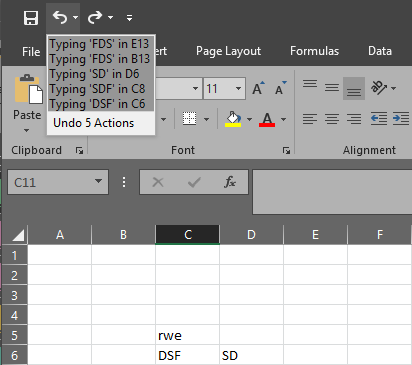Screen dimensions: 412x365
Task: Select column F header
Action: [x=379, y=235]
